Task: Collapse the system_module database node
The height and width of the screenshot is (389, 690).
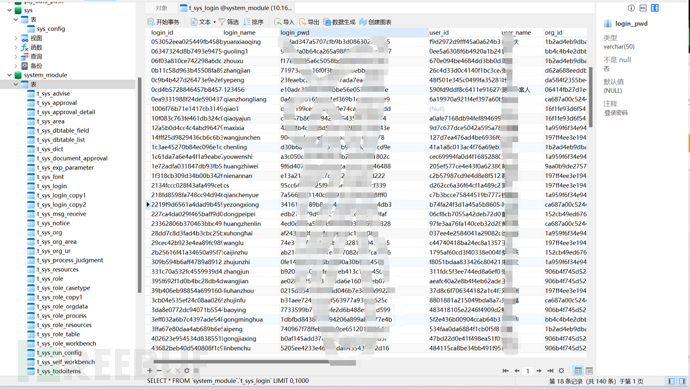Action: click(9, 75)
